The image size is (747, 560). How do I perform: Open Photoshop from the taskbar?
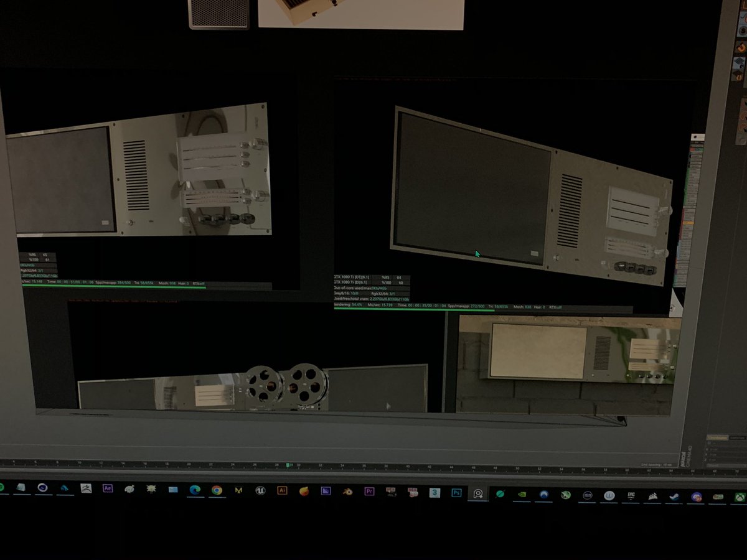click(x=456, y=493)
